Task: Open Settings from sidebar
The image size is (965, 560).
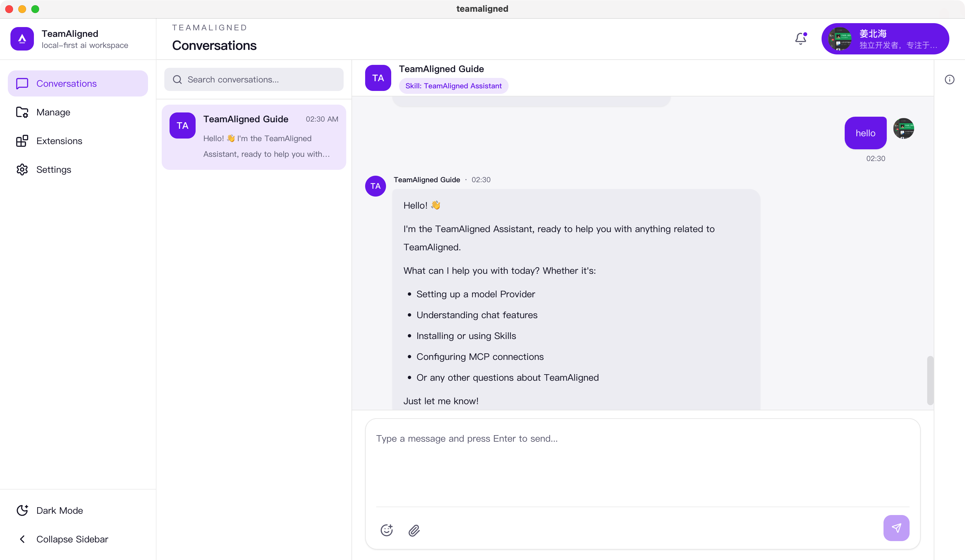Action: [78, 169]
